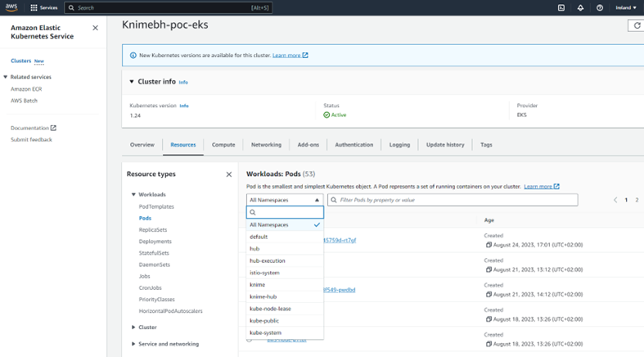Choose All Namespaces option
Screen dimensions: 644x357
(x=285, y=224)
